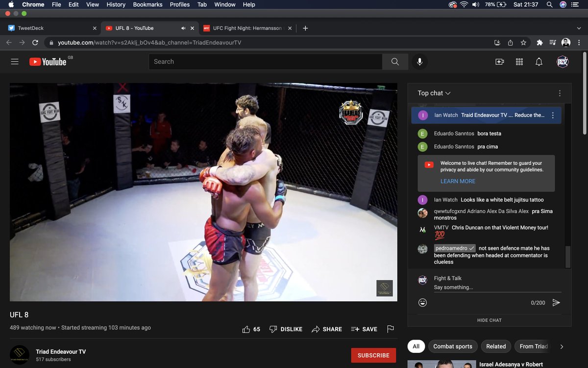This screenshot has height=368, width=588.
Task: Bookmark this page with star icon
Action: [523, 43]
